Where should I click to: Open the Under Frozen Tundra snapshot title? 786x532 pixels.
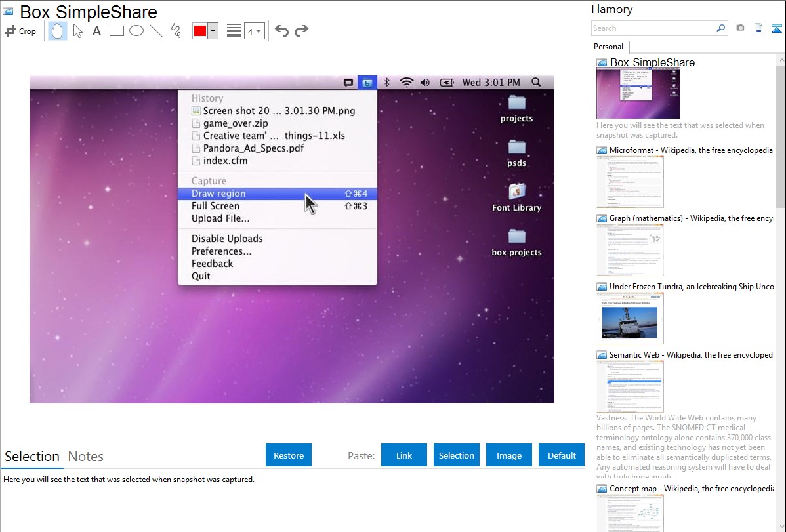coord(692,287)
